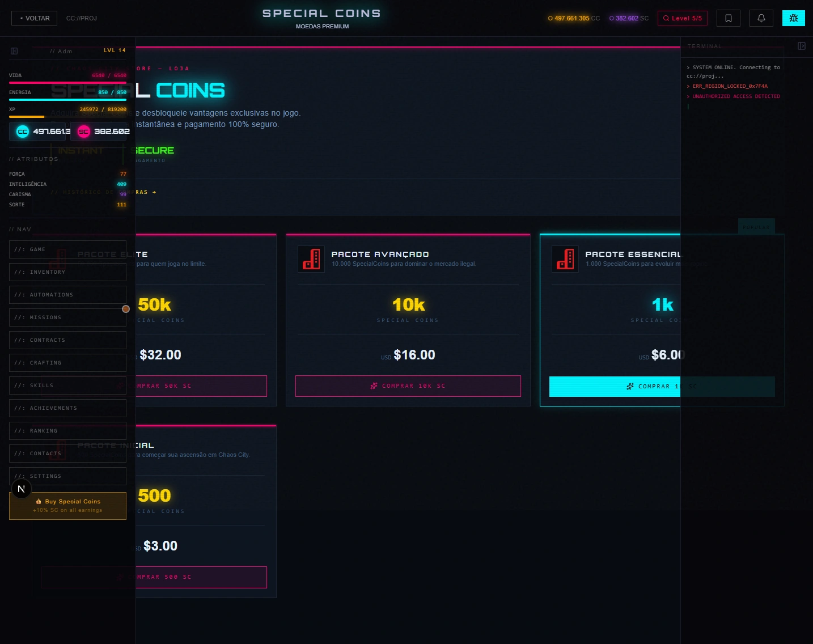Open the bookmark icon in header
813x644 pixels.
[729, 18]
